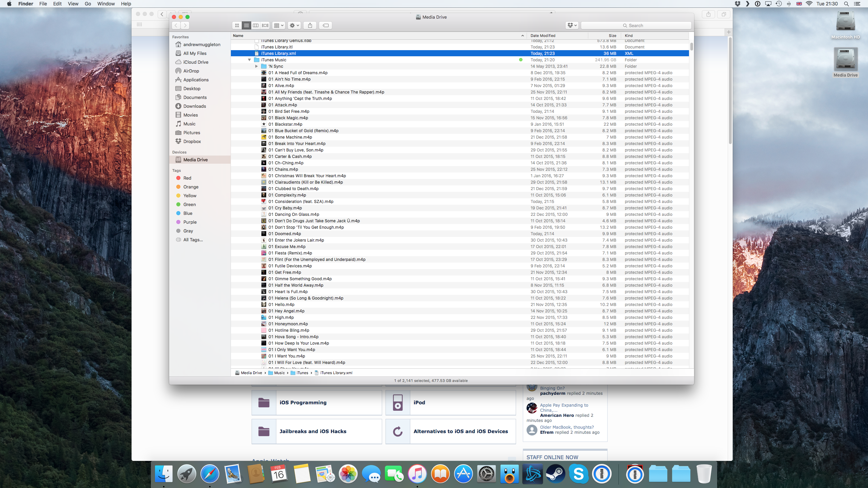Screen dimensions: 868x488
Task: Open the Edit menu
Action: [x=57, y=4]
